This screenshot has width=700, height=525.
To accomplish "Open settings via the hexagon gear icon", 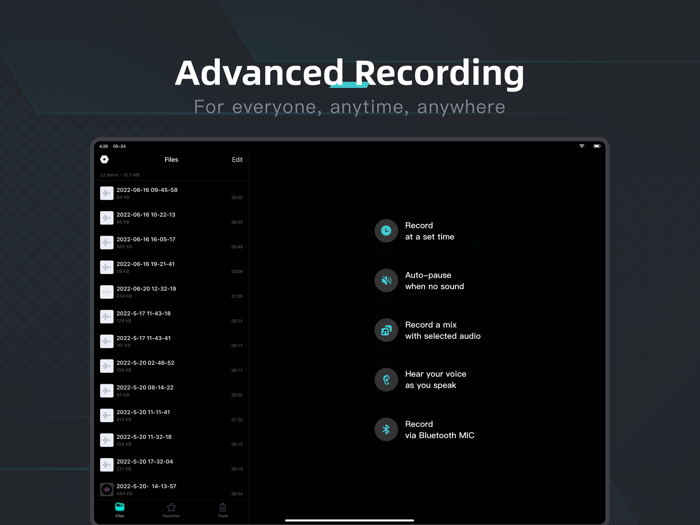I will (x=104, y=159).
